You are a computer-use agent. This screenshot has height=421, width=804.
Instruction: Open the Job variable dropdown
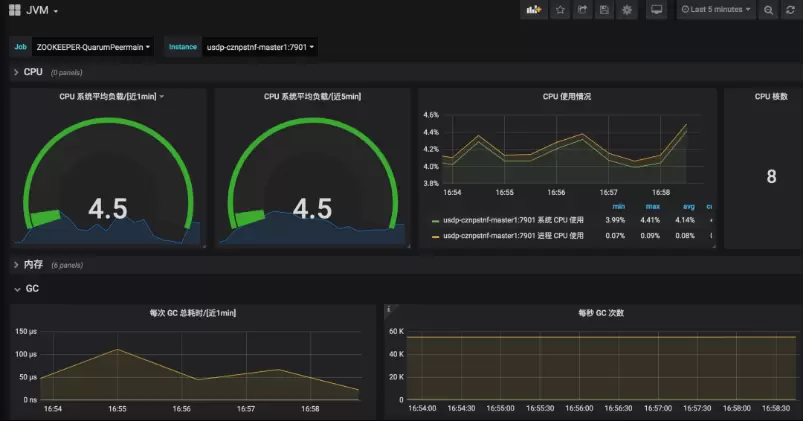pyautogui.click(x=93, y=47)
